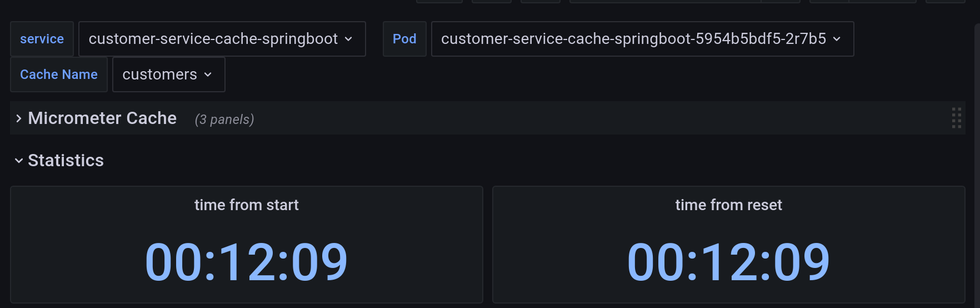Click the service dropdown chevron arrow
The width and height of the screenshot is (980, 308).
point(349,39)
